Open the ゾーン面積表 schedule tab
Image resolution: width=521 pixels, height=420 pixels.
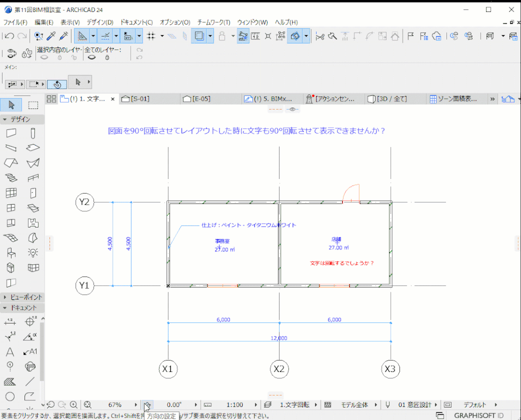coord(456,99)
